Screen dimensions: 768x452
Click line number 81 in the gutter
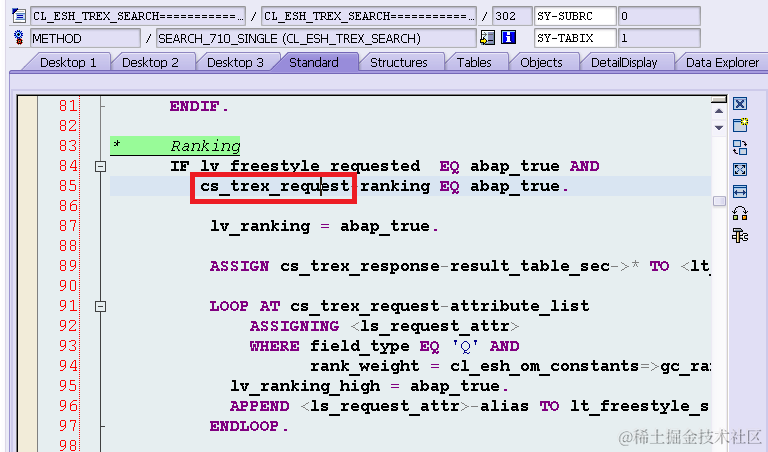click(x=68, y=106)
